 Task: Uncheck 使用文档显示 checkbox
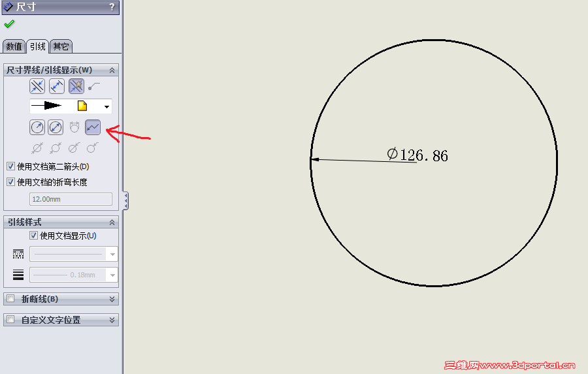(34, 236)
